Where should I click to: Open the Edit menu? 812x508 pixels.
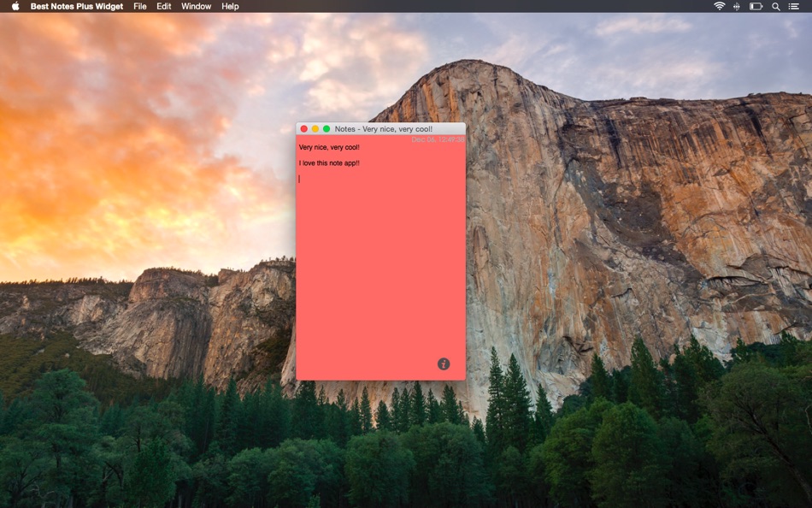point(163,6)
